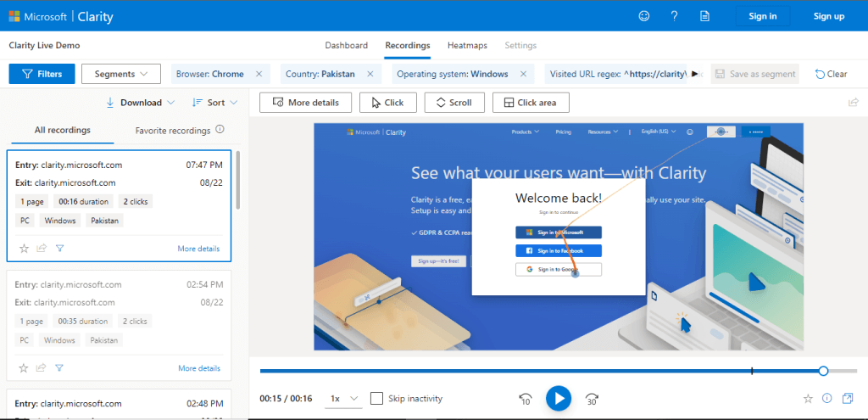Open More details link for 07:47 PM recording
This screenshot has width=868, height=420.
click(x=198, y=249)
